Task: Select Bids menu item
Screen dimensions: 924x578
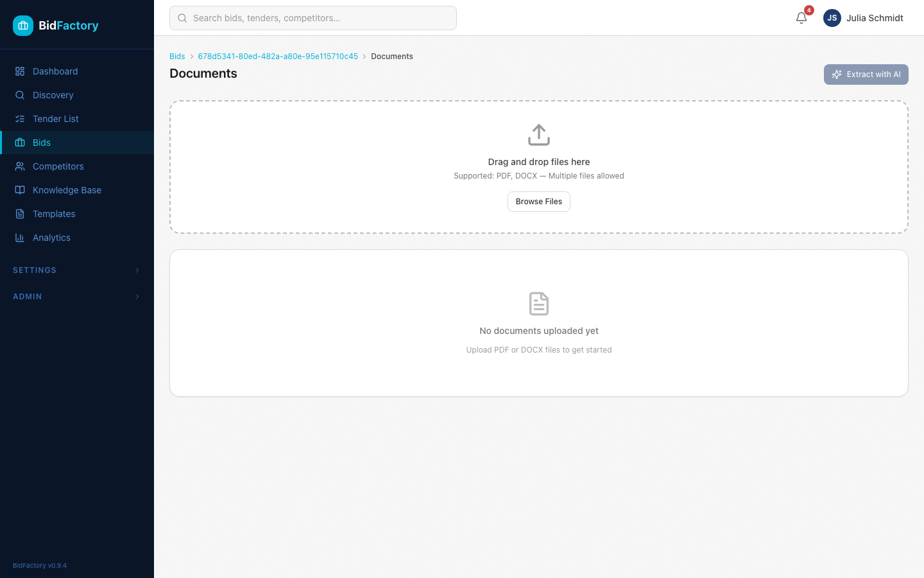Action: 77,143
